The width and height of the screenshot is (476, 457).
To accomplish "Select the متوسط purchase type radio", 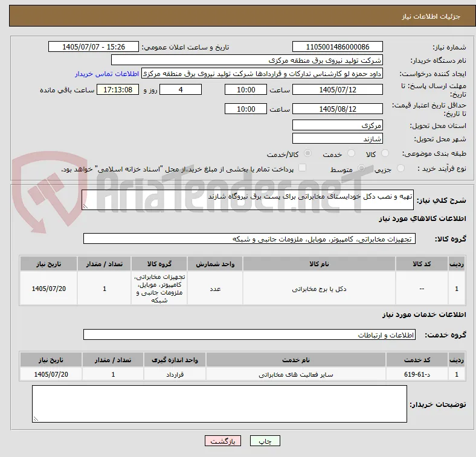I will tap(361, 168).
